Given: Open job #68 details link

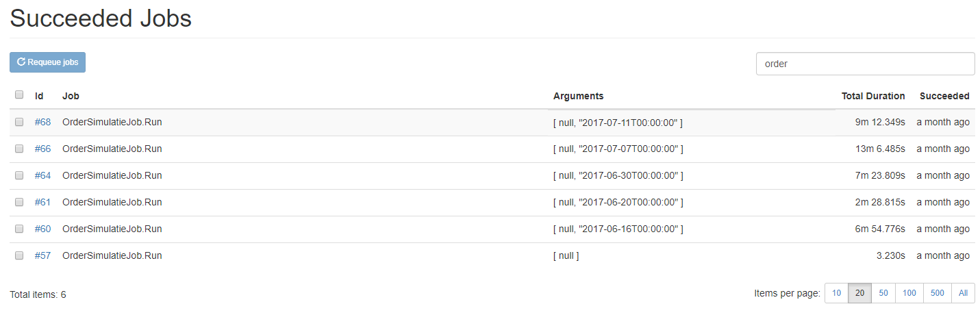Looking at the screenshot, I should point(42,122).
